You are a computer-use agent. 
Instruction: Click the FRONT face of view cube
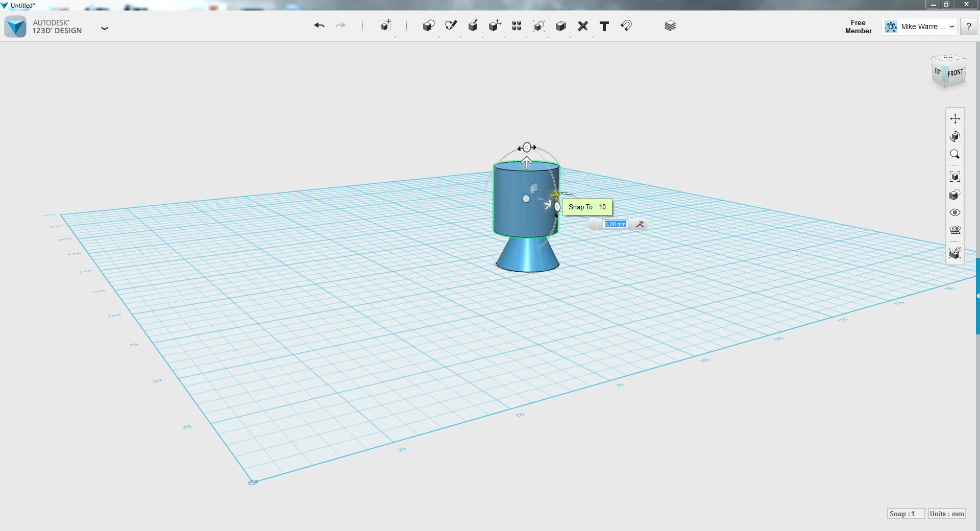[x=955, y=74]
